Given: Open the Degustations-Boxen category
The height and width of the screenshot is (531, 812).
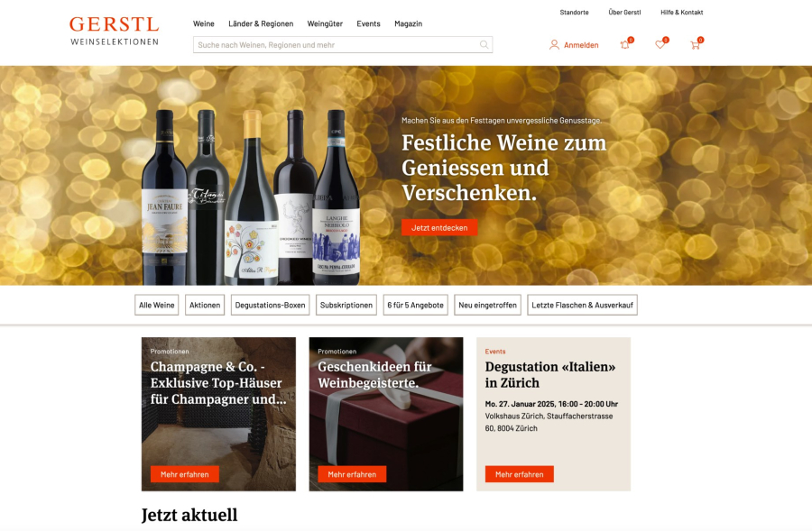Looking at the screenshot, I should tap(270, 305).
